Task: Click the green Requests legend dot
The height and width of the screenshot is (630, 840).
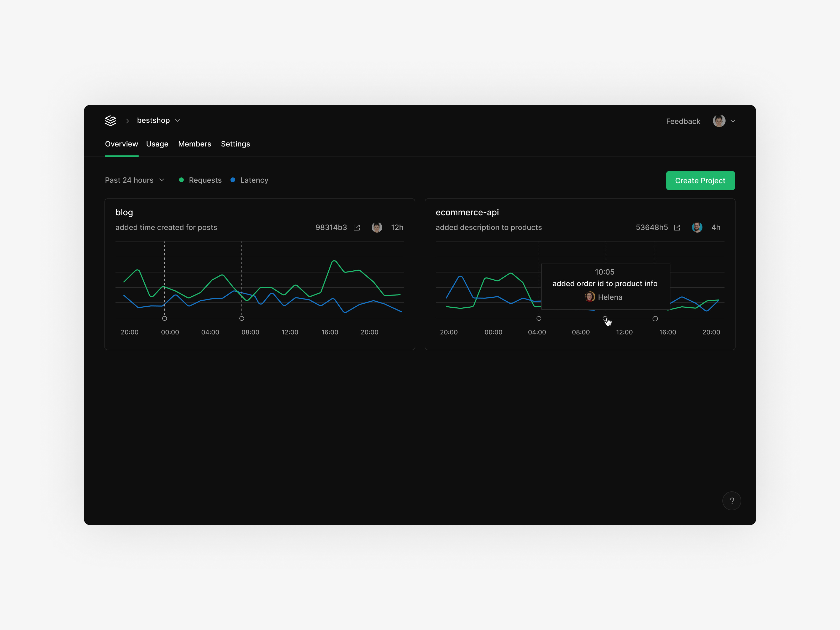Action: click(x=182, y=180)
